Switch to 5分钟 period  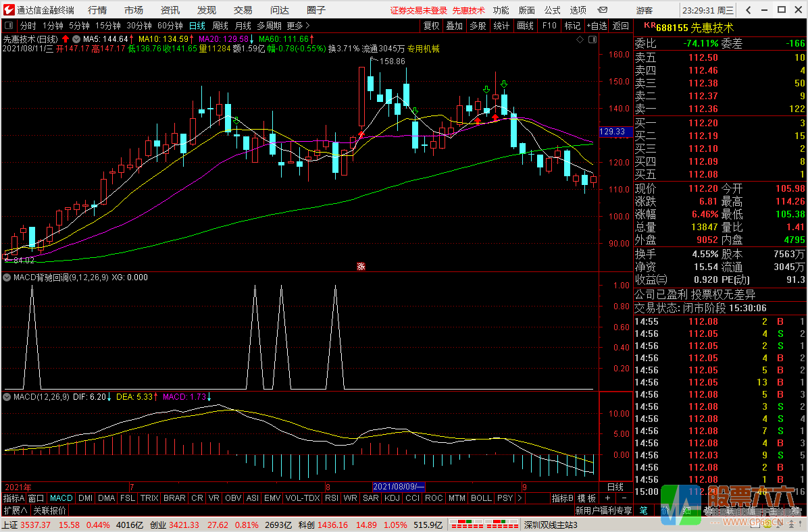pyautogui.click(x=79, y=25)
